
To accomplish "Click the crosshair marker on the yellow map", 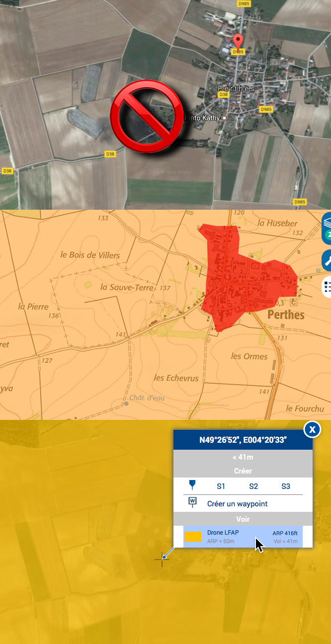I will [x=162, y=559].
